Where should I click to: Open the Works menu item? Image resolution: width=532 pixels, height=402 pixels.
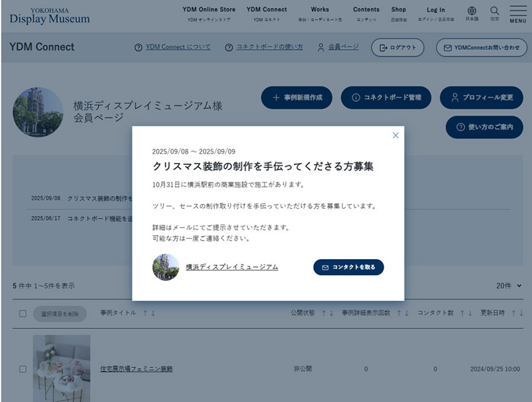point(320,14)
